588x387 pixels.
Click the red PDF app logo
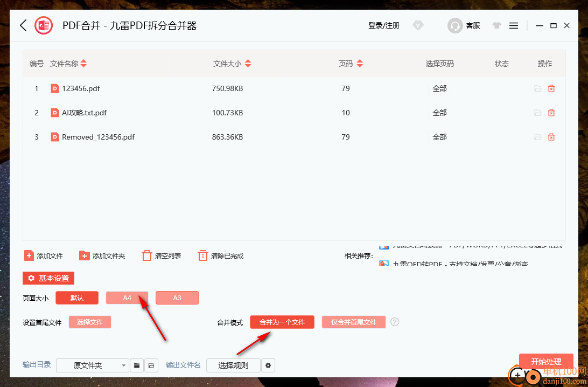click(x=44, y=25)
